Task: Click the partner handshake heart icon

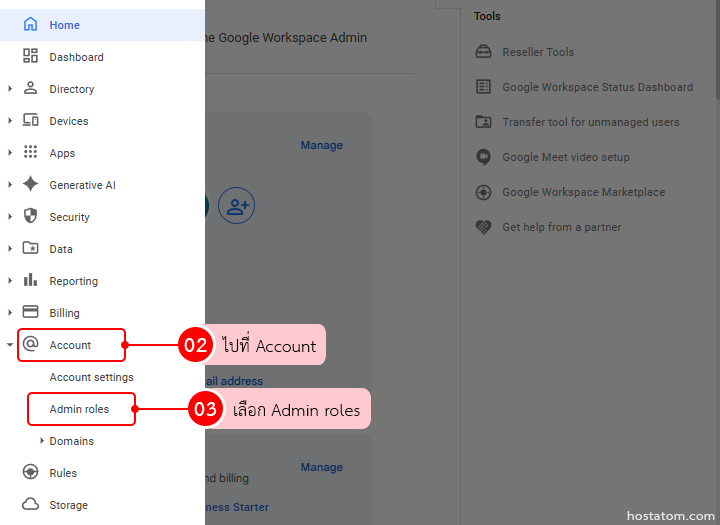Action: [483, 227]
